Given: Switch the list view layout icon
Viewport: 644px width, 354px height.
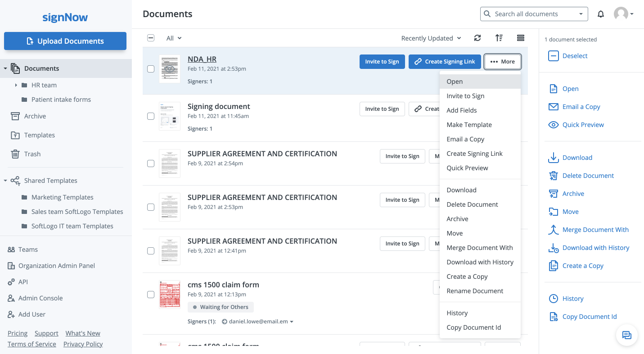Looking at the screenshot, I should point(521,38).
